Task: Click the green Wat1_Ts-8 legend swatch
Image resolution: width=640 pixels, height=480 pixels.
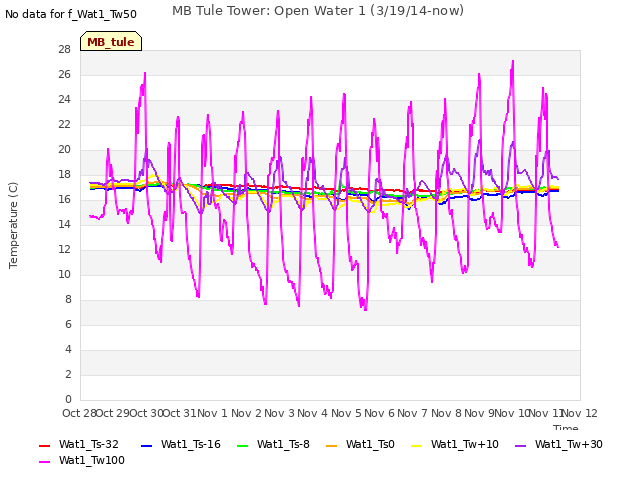Action: tap(242, 445)
